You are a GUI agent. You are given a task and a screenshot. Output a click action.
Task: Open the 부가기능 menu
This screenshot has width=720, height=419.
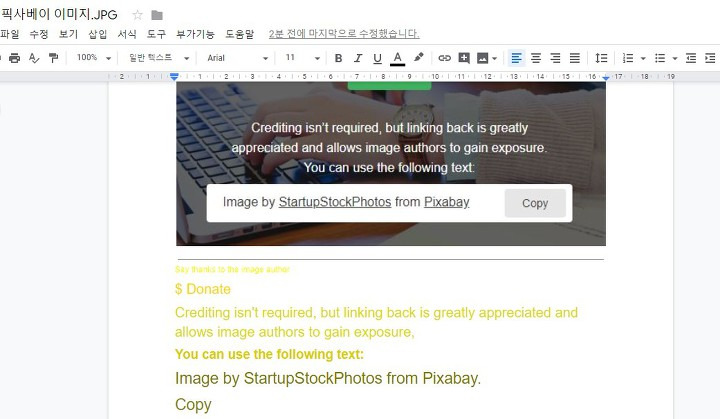point(195,34)
